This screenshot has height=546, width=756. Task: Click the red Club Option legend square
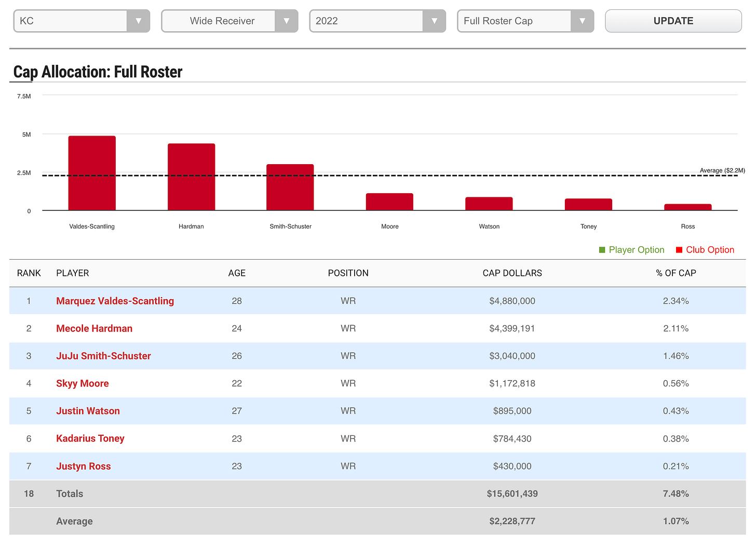[x=679, y=250]
